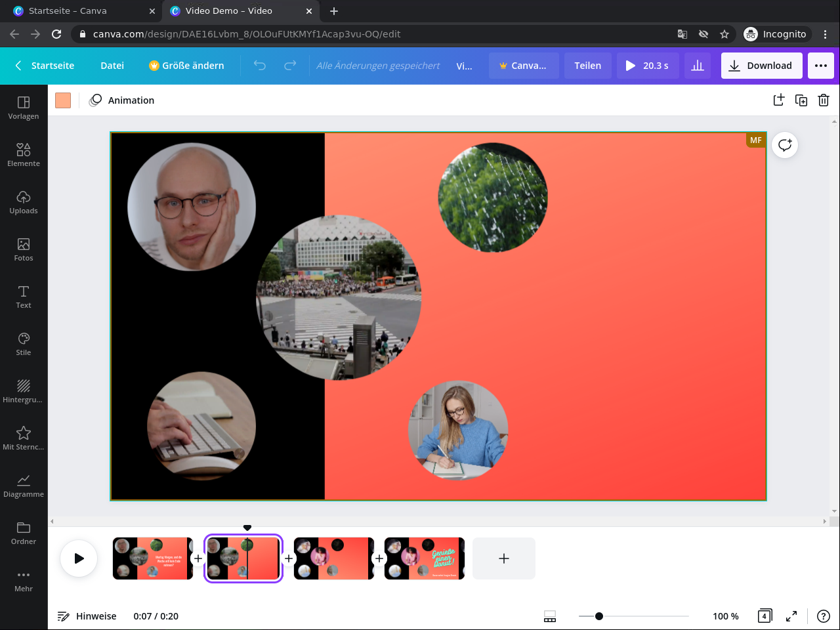
Task: Open the Canva Pro crown button
Action: tap(524, 66)
